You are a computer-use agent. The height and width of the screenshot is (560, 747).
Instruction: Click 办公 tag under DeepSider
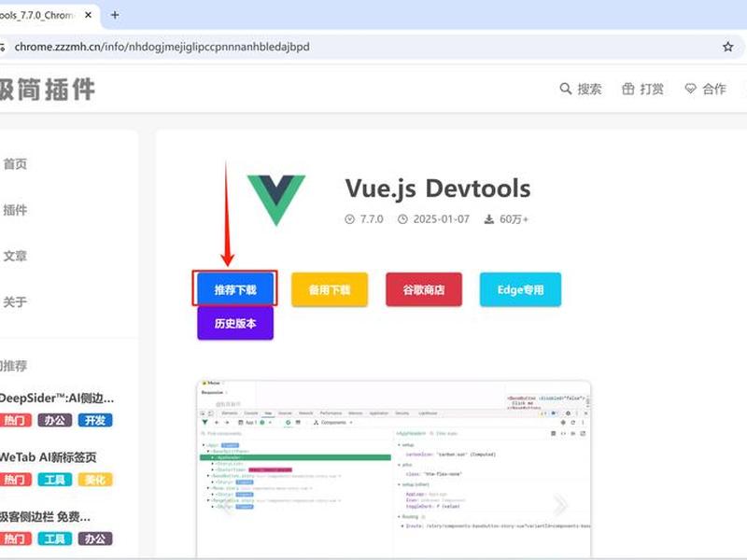click(x=55, y=421)
